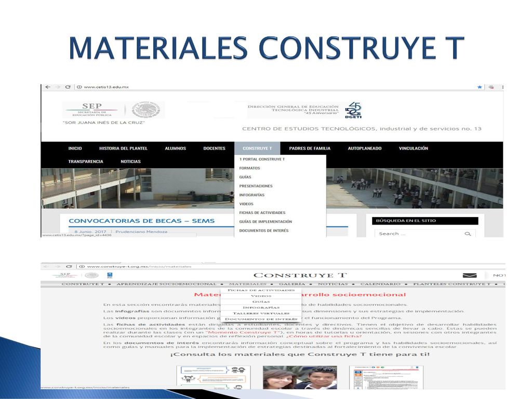532x399 pixels.
Task: Open the document page thumbnail on the right
Action: coord(387,377)
